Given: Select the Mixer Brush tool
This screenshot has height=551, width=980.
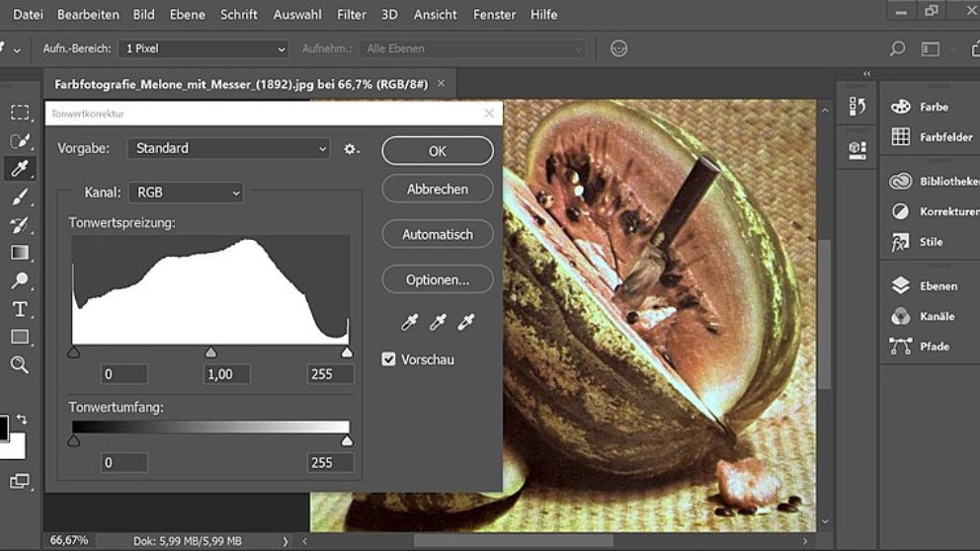Looking at the screenshot, I should (x=20, y=225).
